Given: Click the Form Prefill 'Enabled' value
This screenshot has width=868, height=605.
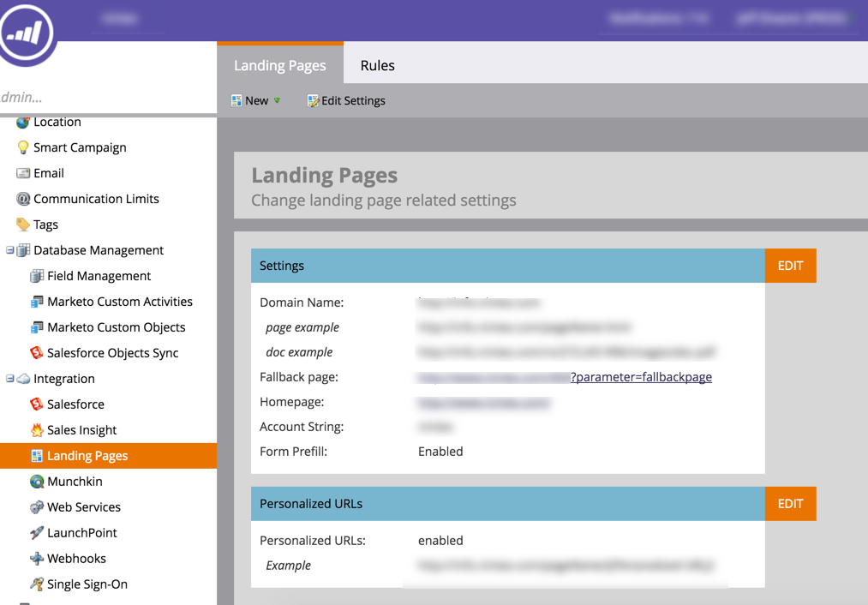Looking at the screenshot, I should pos(440,452).
